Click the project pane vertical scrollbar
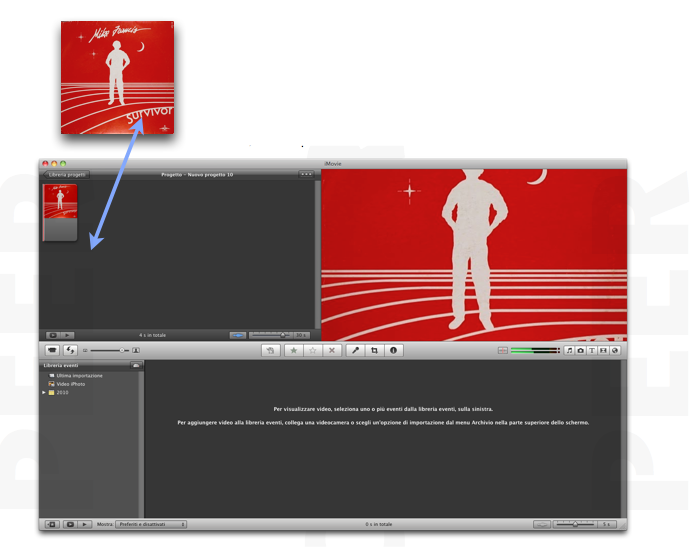 tap(318, 254)
